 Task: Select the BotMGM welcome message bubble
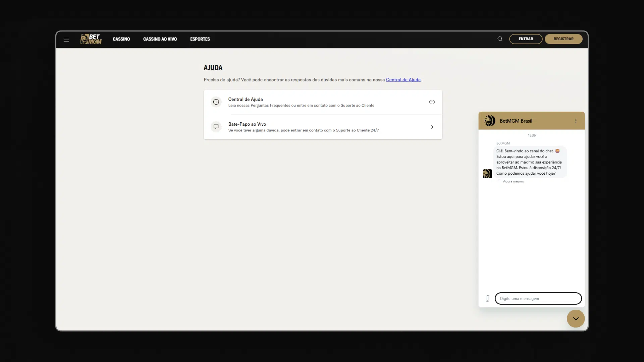529,162
